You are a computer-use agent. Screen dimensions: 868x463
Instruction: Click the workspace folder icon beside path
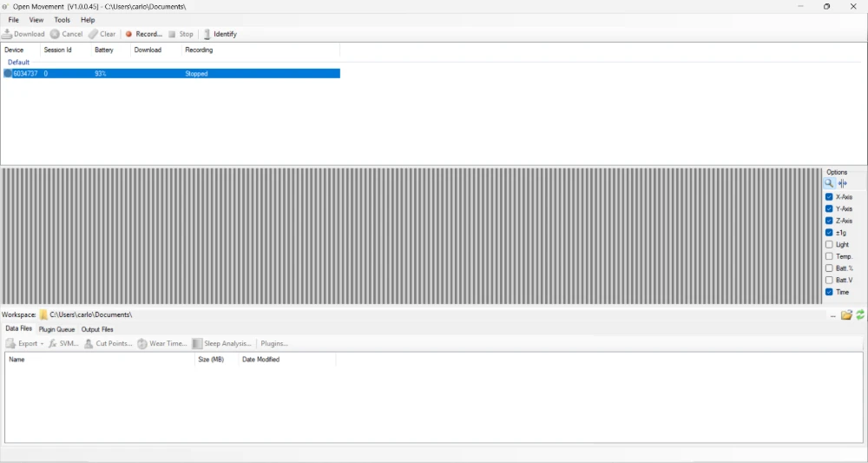pyautogui.click(x=43, y=314)
